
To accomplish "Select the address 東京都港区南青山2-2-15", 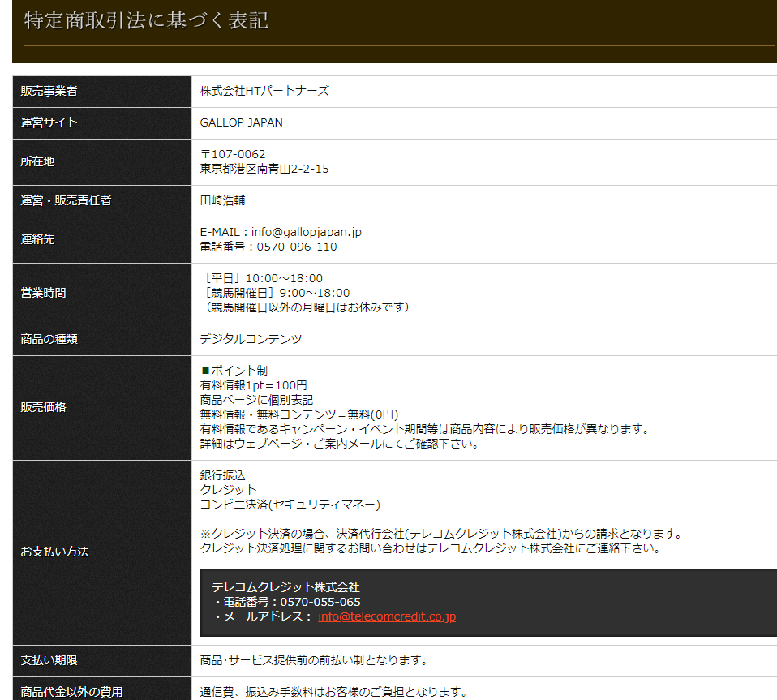I will (x=264, y=169).
